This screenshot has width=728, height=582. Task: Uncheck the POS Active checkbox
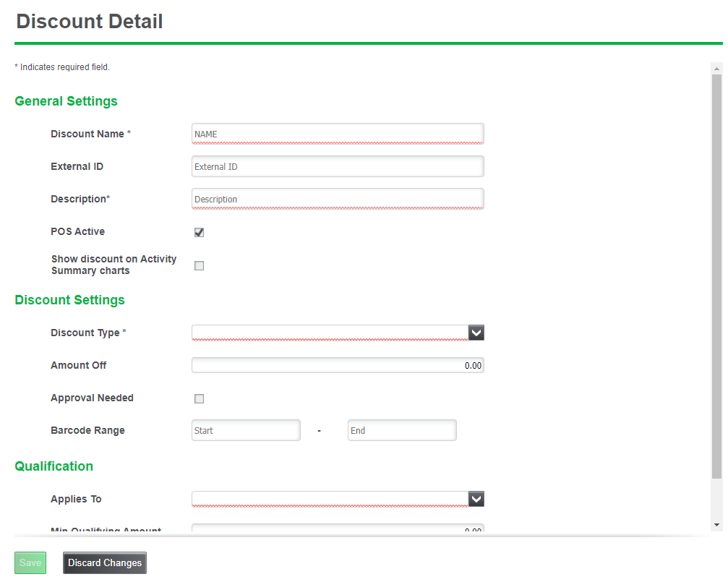(200, 232)
